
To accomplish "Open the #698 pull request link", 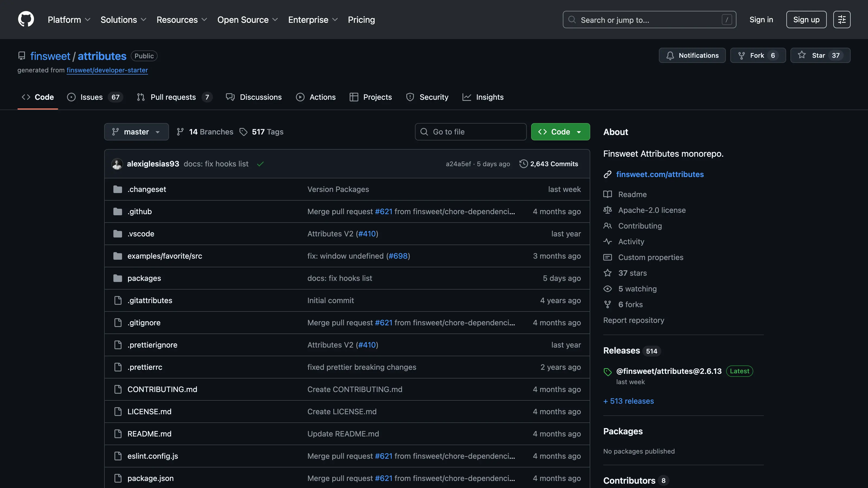I will [398, 256].
